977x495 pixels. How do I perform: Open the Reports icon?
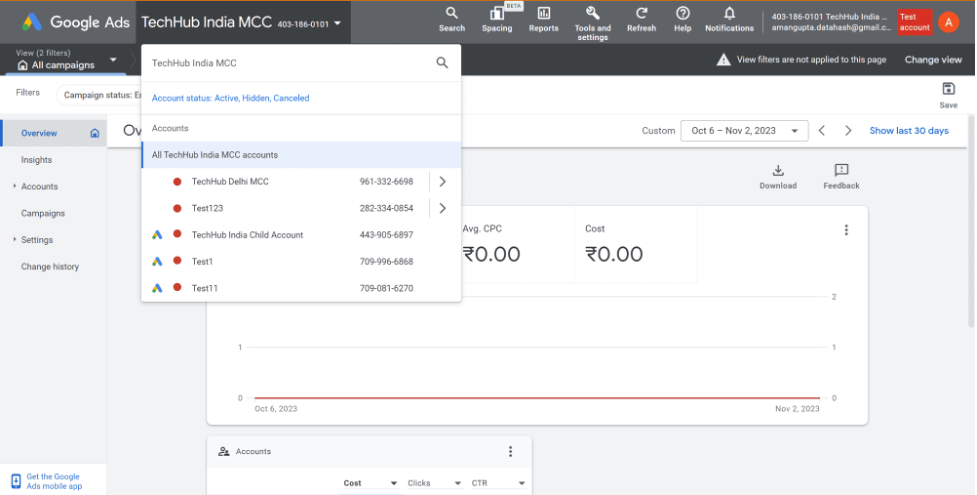pyautogui.click(x=543, y=19)
